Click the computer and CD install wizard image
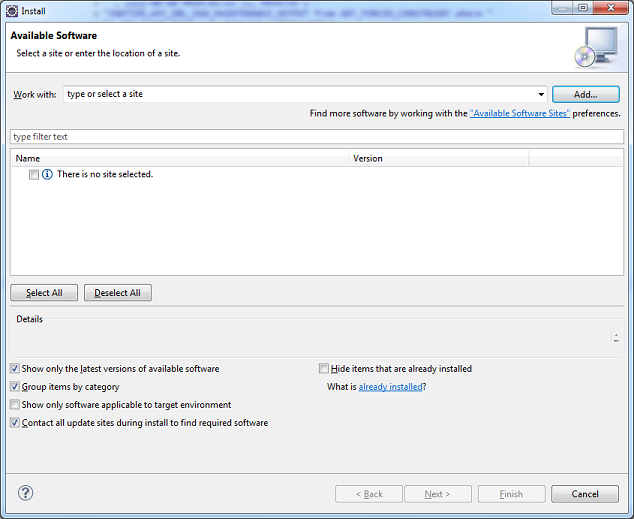 [x=596, y=47]
